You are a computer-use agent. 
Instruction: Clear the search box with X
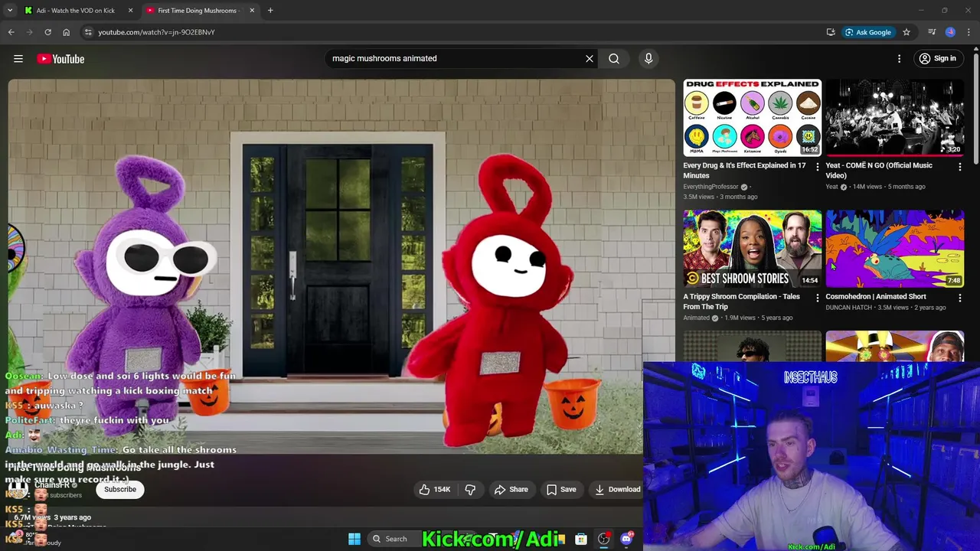590,58
